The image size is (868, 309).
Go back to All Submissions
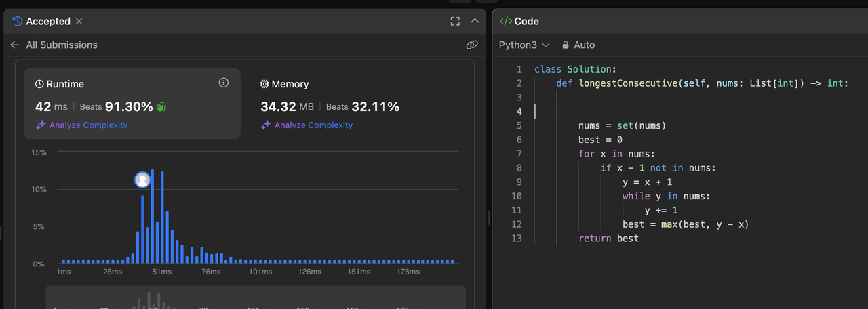pyautogui.click(x=62, y=45)
